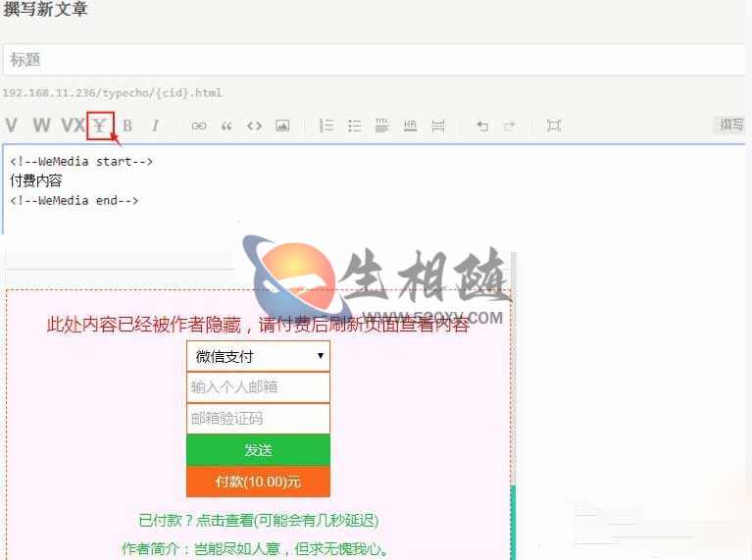Click the 作者简介 author bio text
This screenshot has height=560, width=752.
pyautogui.click(x=255, y=548)
